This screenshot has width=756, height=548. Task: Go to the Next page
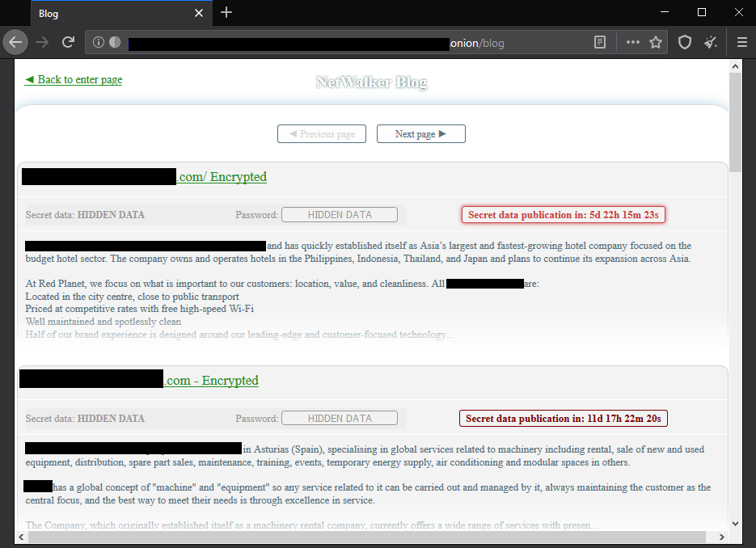tap(421, 134)
